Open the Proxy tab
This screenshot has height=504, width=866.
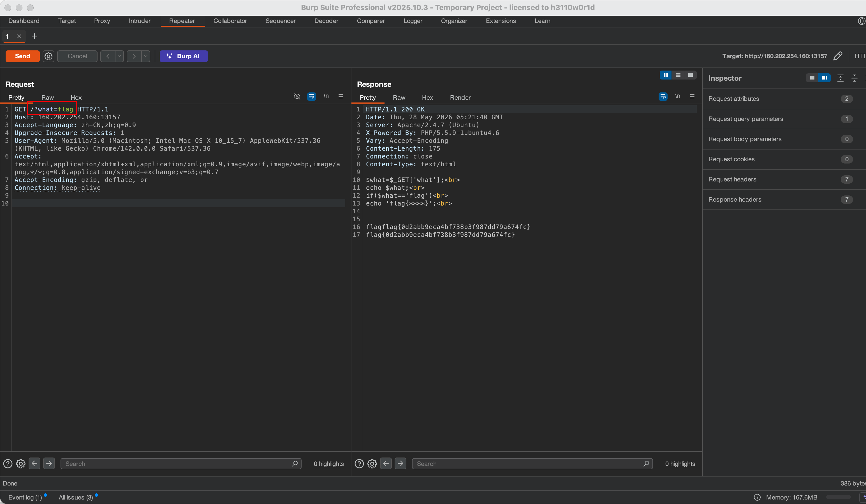pyautogui.click(x=102, y=21)
